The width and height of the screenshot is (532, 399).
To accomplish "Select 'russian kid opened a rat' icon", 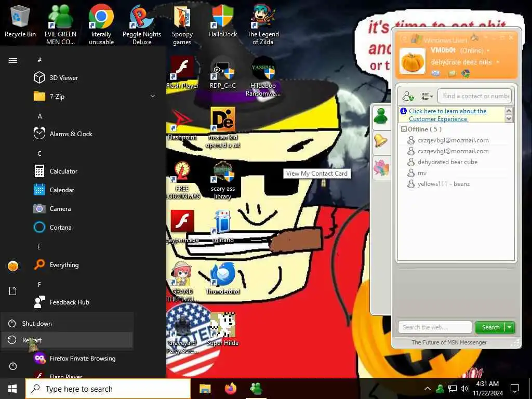I will (223, 128).
